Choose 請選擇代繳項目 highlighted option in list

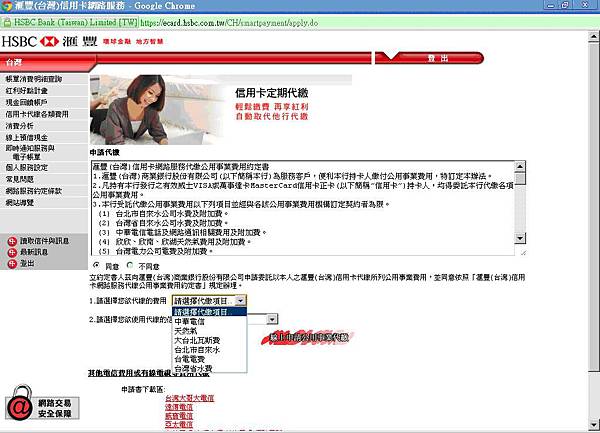(x=209, y=312)
